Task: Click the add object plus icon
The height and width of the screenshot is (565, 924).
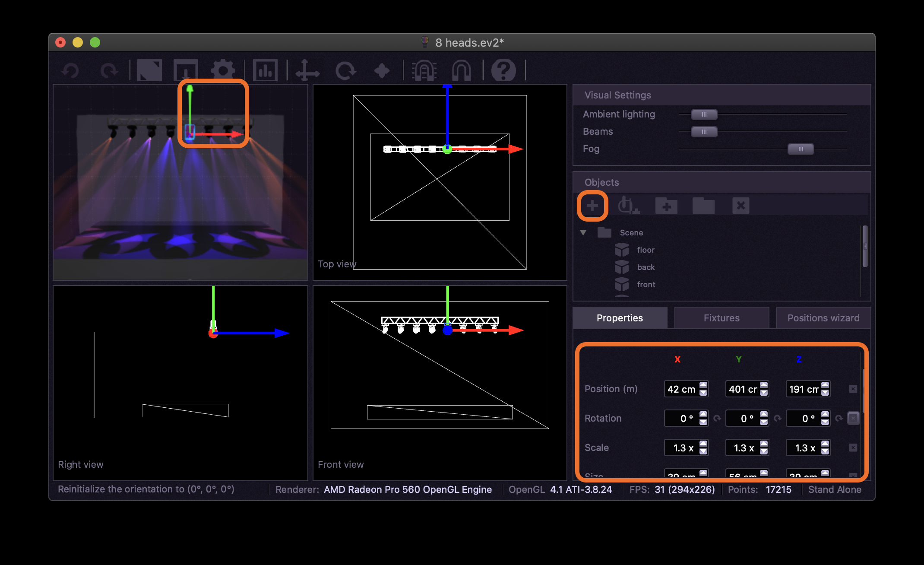Action: (x=592, y=206)
